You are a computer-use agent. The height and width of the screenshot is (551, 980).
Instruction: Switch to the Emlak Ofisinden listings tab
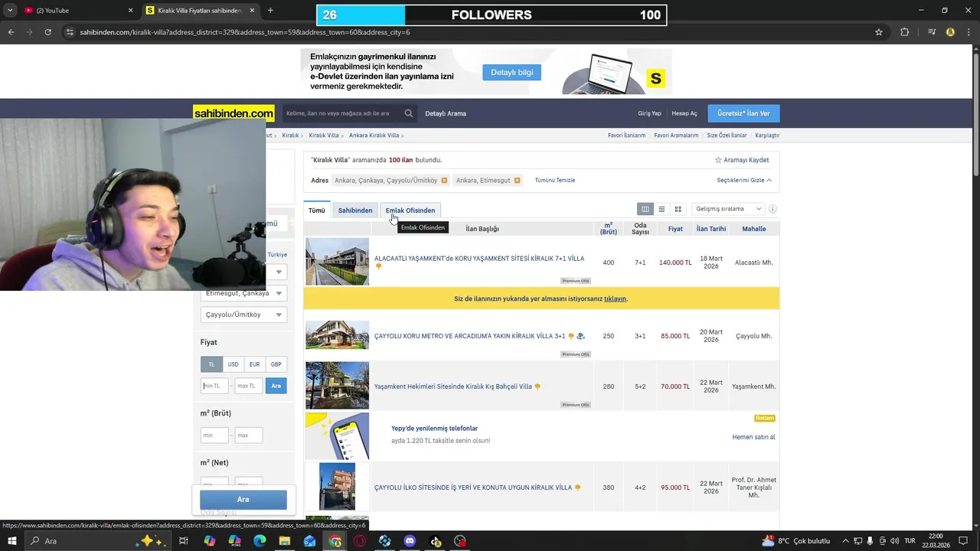pos(410,210)
